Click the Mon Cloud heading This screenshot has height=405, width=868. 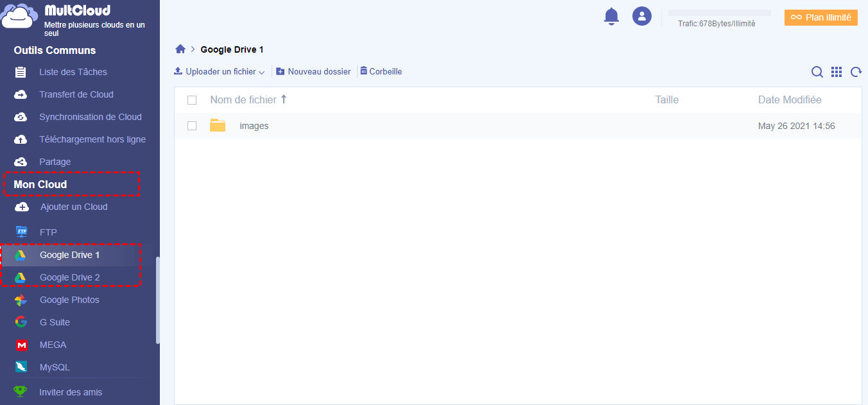(40, 184)
